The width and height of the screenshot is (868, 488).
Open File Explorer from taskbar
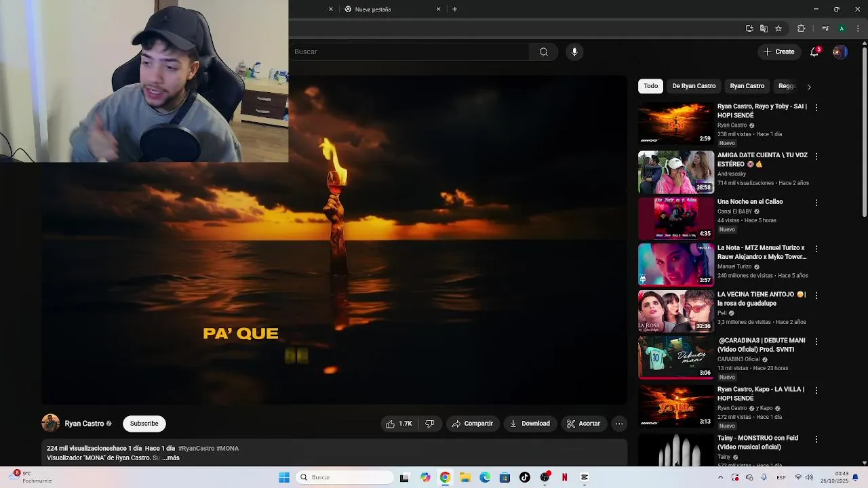pyautogui.click(x=465, y=477)
